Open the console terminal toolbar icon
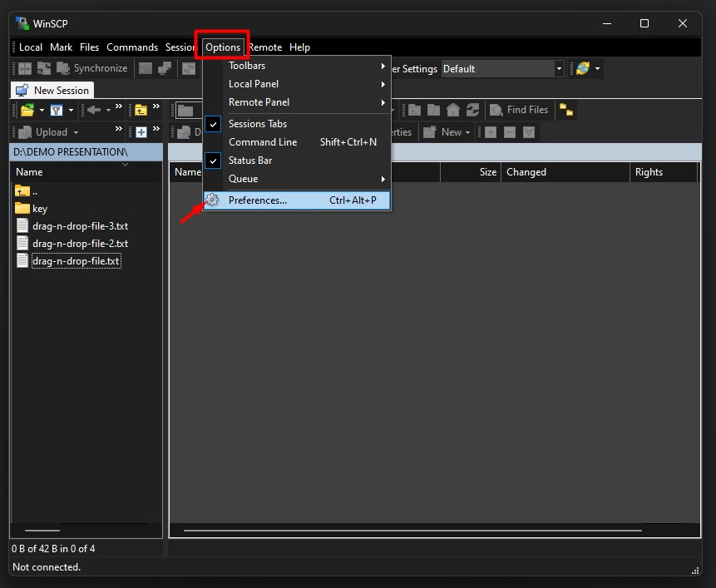716x588 pixels. coord(146,68)
